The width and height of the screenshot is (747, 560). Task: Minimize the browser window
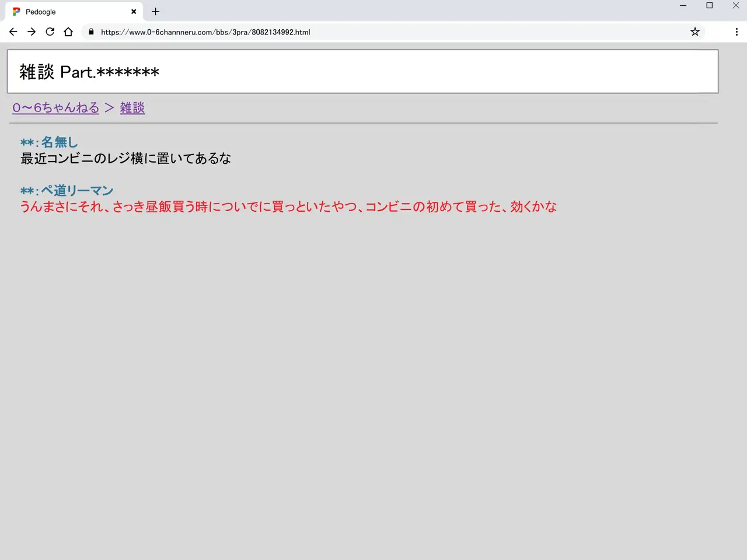(x=683, y=6)
